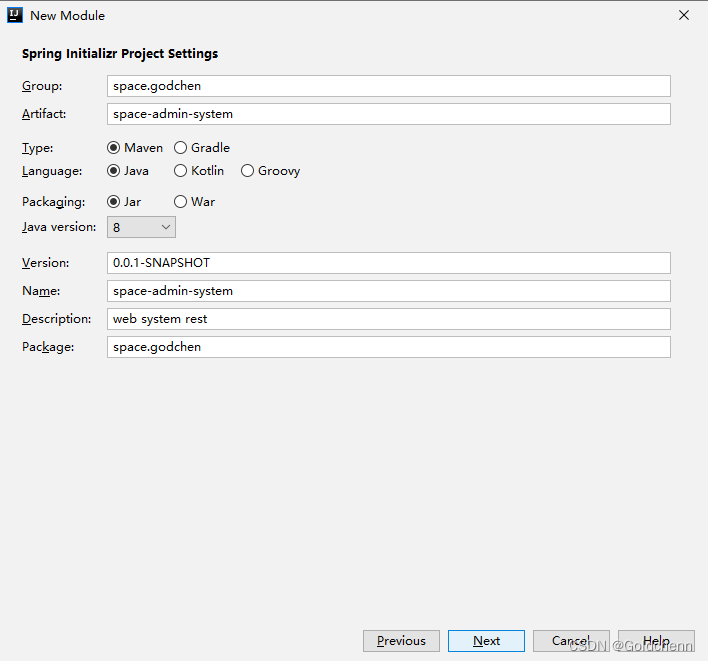Screen dimensions: 708x661
Task: Close the New Module dialog
Action: point(684,15)
